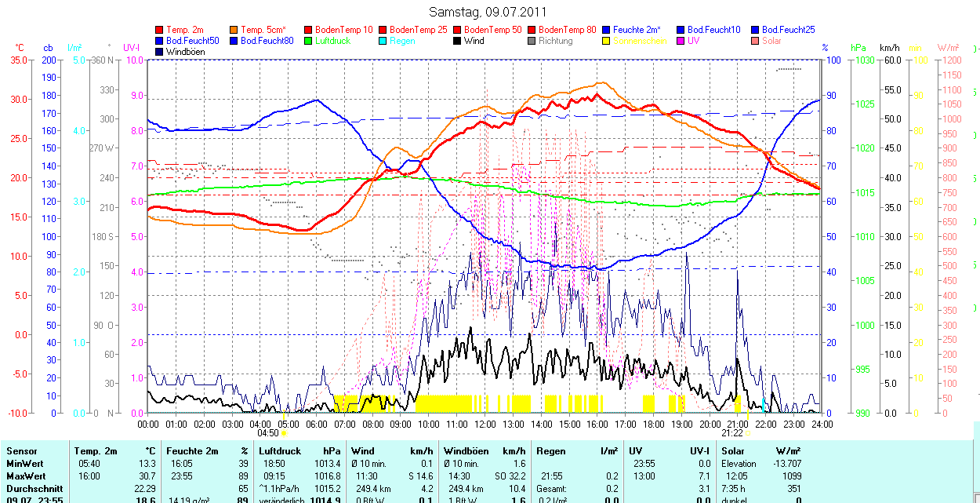Click the dark Windböen legend square
Image resolution: width=980 pixels, height=503 pixels.
click(x=160, y=52)
